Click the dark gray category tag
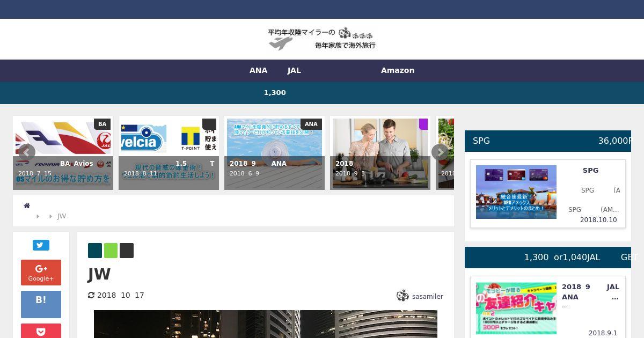Image resolution: width=644 pixels, height=338 pixels. click(x=127, y=251)
